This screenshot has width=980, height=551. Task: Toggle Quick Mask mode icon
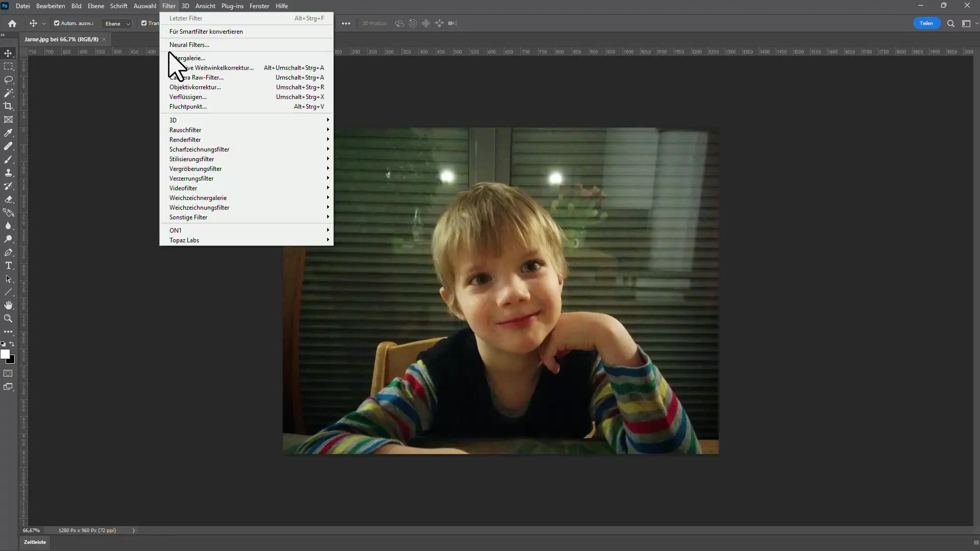[8, 373]
